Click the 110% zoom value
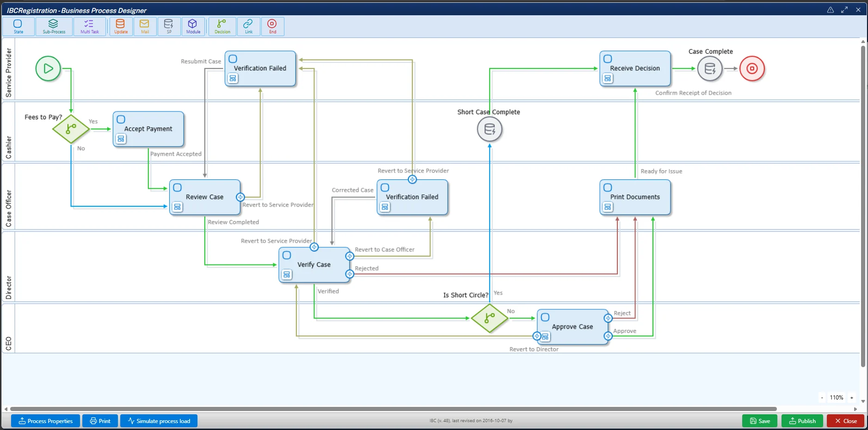This screenshot has height=430, width=868. (836, 398)
